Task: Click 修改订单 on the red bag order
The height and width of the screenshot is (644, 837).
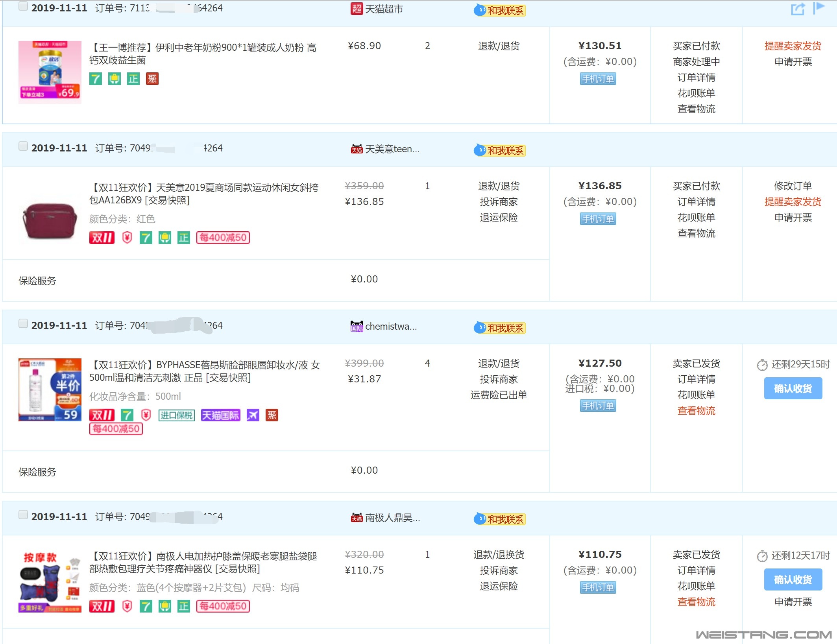Action: coord(793,186)
